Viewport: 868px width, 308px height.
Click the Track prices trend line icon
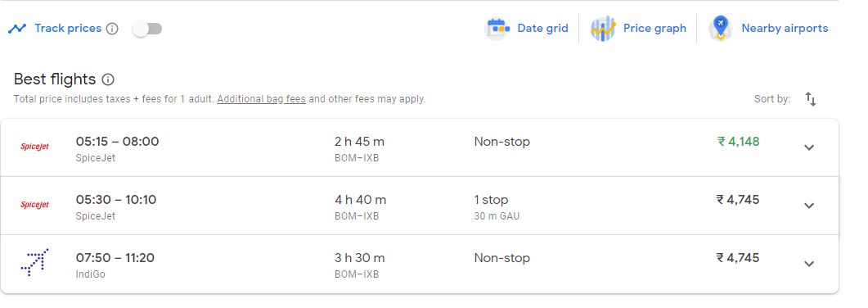[17, 29]
